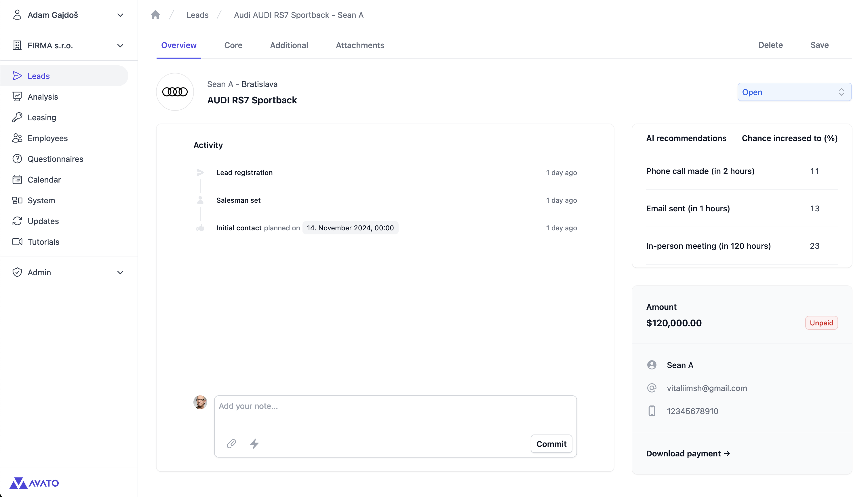Click the @ email icon in contact card
This screenshot has height=497, width=868.
pos(652,388)
